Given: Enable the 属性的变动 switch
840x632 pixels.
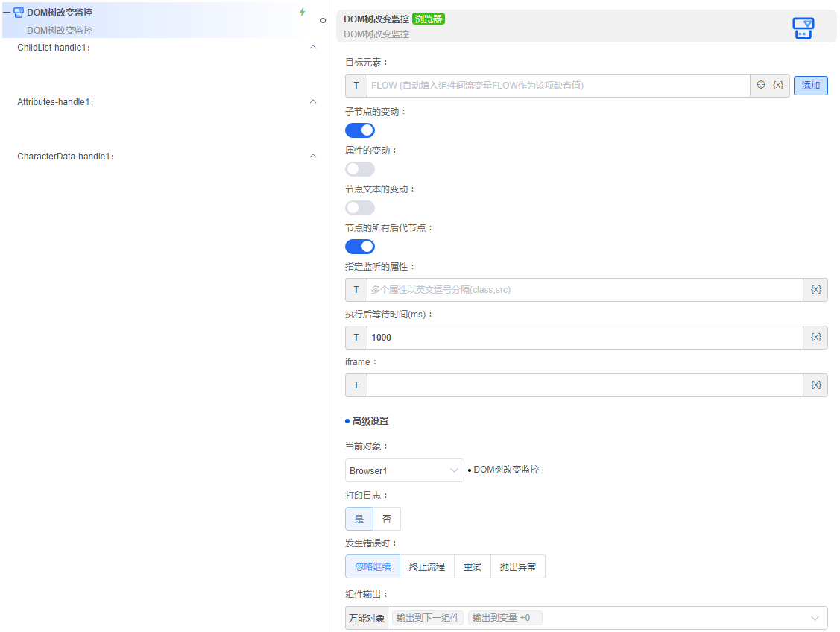Looking at the screenshot, I should tap(360, 168).
